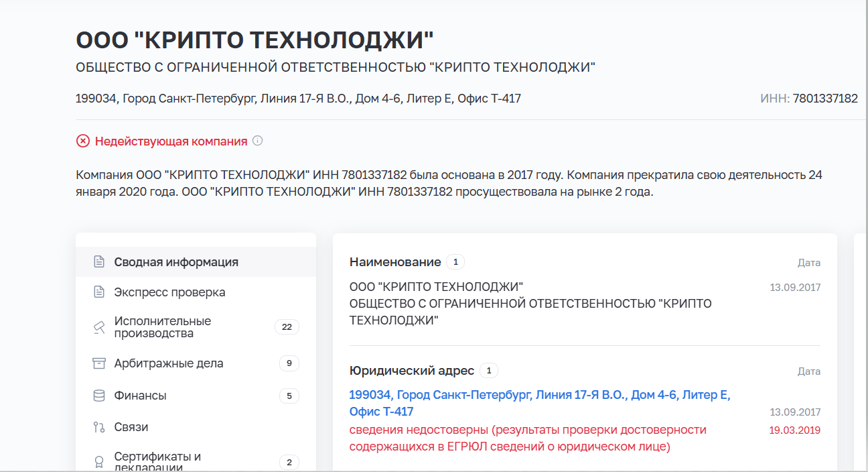Open the Арбитражные дела section
The image size is (868, 472).
(196, 363)
